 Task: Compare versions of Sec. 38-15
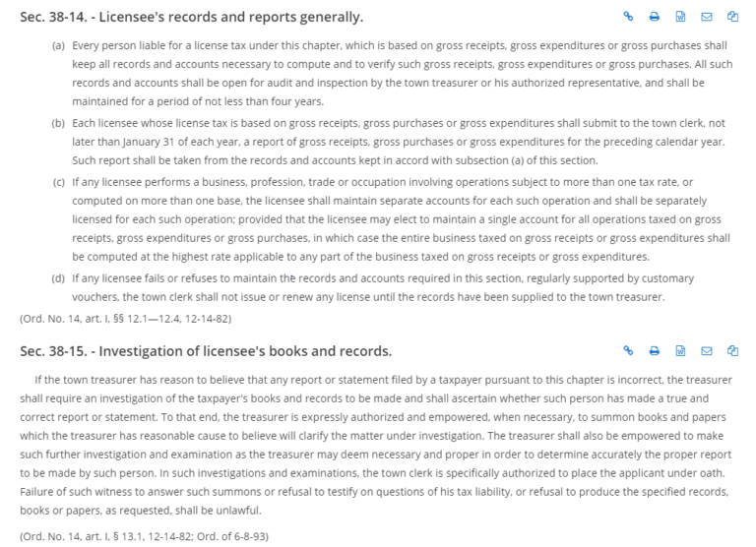point(732,350)
